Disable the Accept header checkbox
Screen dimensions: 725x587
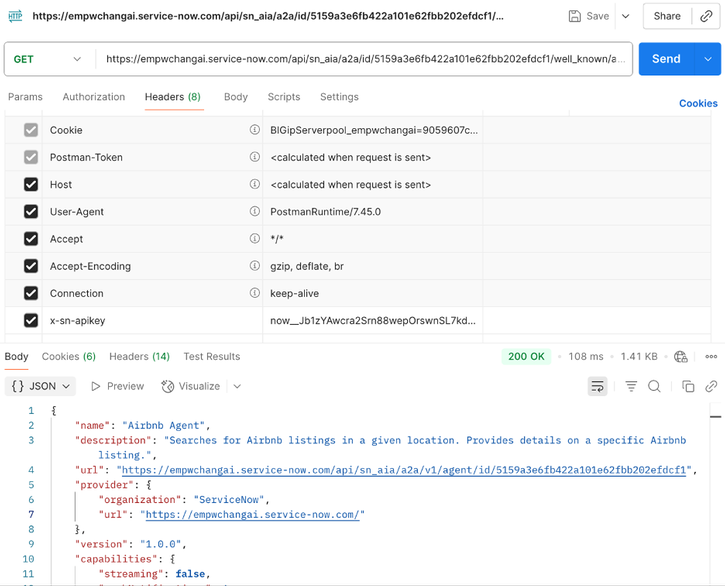click(x=31, y=239)
